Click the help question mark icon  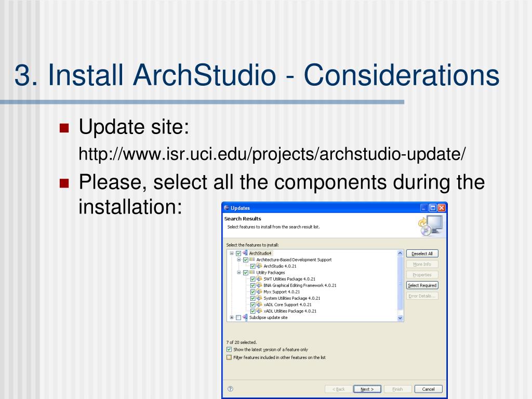(230, 389)
